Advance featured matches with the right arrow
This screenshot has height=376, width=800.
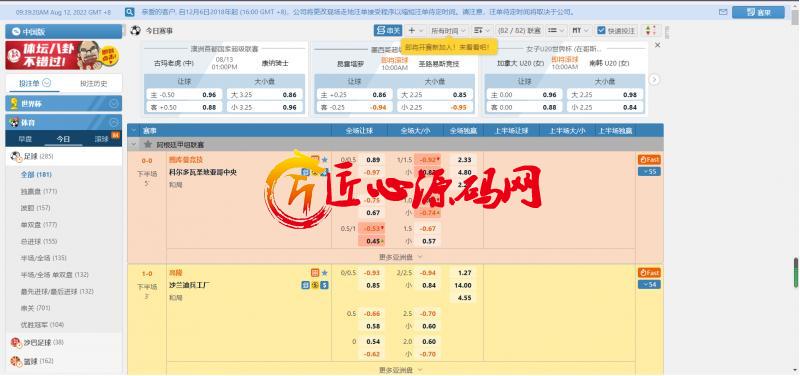coord(654,80)
